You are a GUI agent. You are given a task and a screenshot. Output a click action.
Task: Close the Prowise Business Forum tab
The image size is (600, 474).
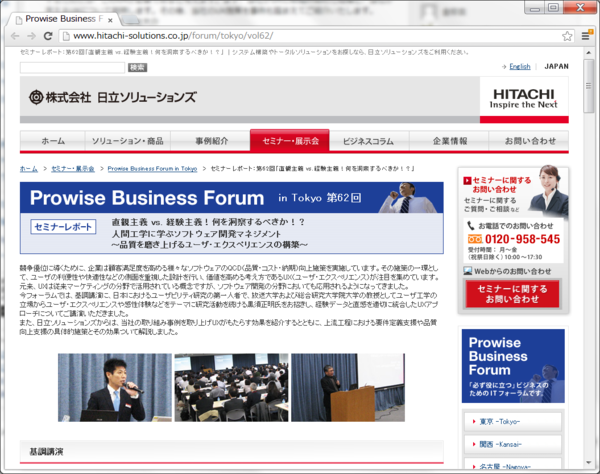coord(110,20)
